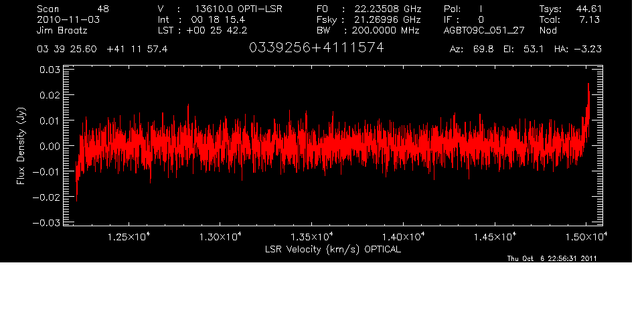Image resolution: width=644 pixels, height=328 pixels.
Task: Select velocity value 13610.0 OPTI-LSR
Action: (x=238, y=9)
